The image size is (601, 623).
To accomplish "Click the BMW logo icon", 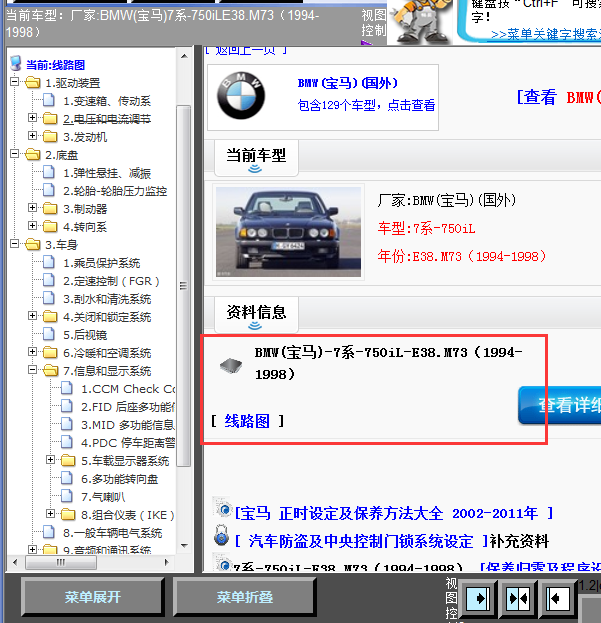I will (x=241, y=96).
